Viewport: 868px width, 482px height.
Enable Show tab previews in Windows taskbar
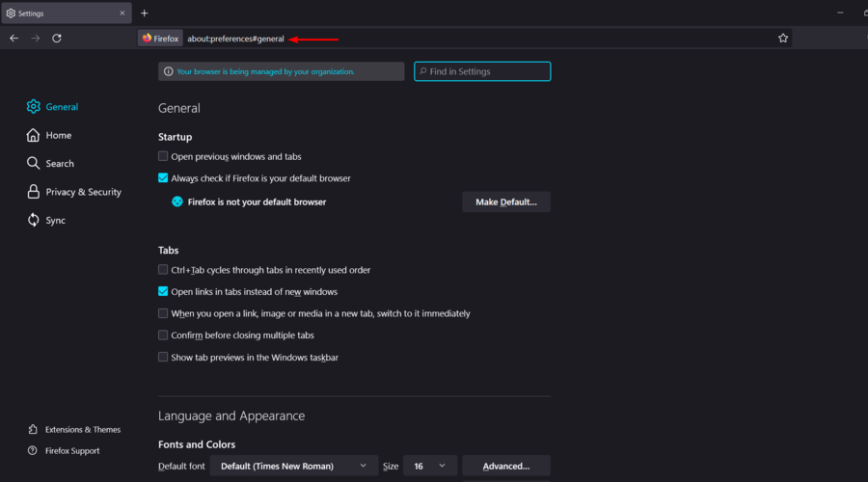(x=163, y=357)
